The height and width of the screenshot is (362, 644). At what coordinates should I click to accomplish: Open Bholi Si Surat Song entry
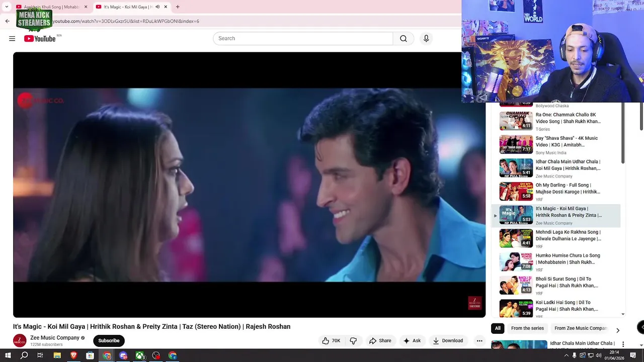tap(556, 286)
